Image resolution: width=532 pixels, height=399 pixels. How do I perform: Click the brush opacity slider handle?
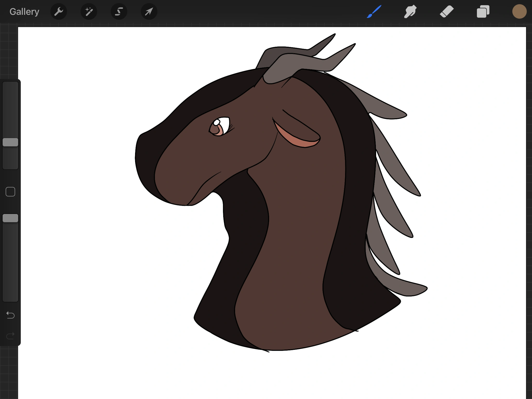[10, 218]
